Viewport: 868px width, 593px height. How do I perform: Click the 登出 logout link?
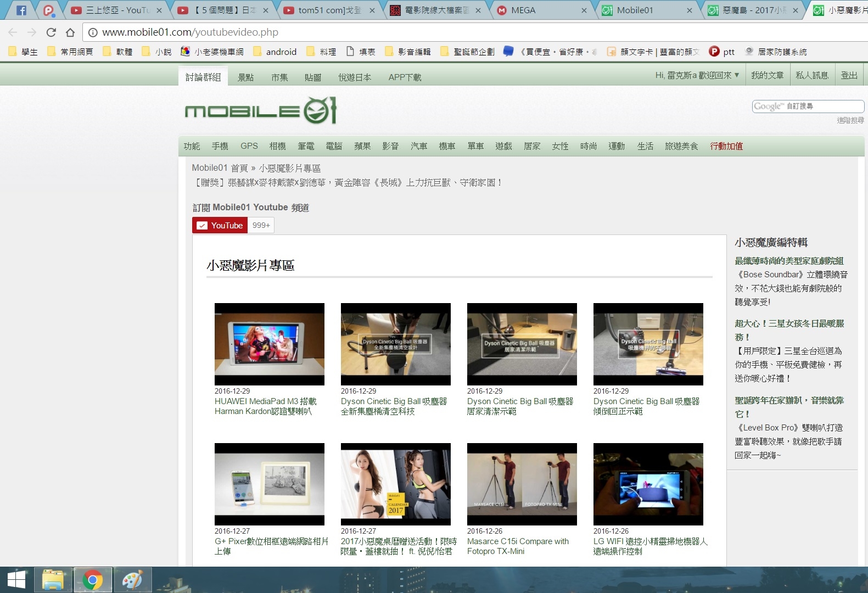click(849, 75)
